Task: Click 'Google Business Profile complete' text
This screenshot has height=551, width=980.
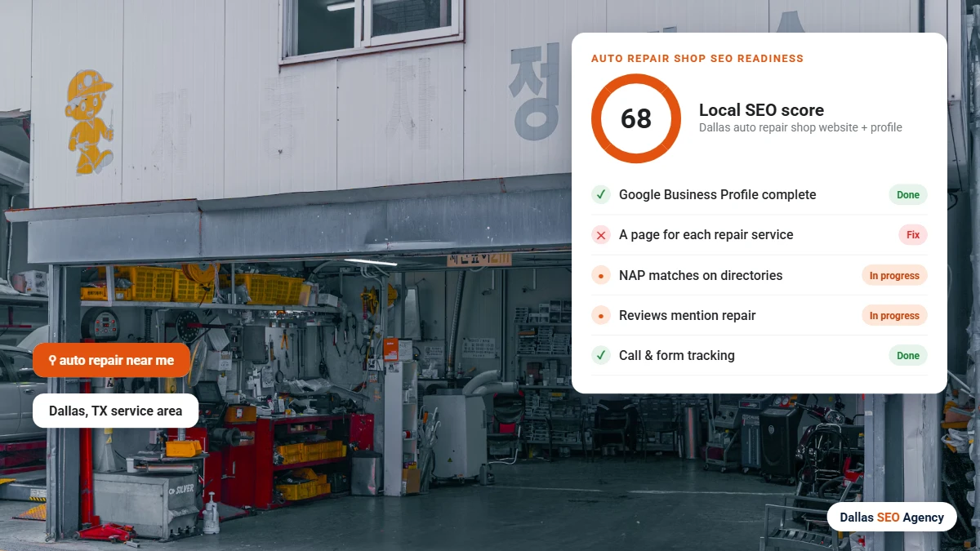Action: (x=717, y=194)
